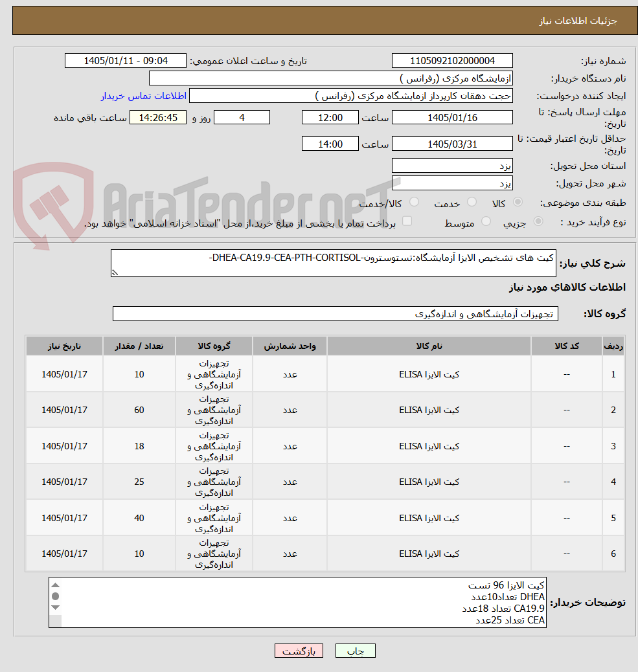Click the request creator name field

(350, 96)
